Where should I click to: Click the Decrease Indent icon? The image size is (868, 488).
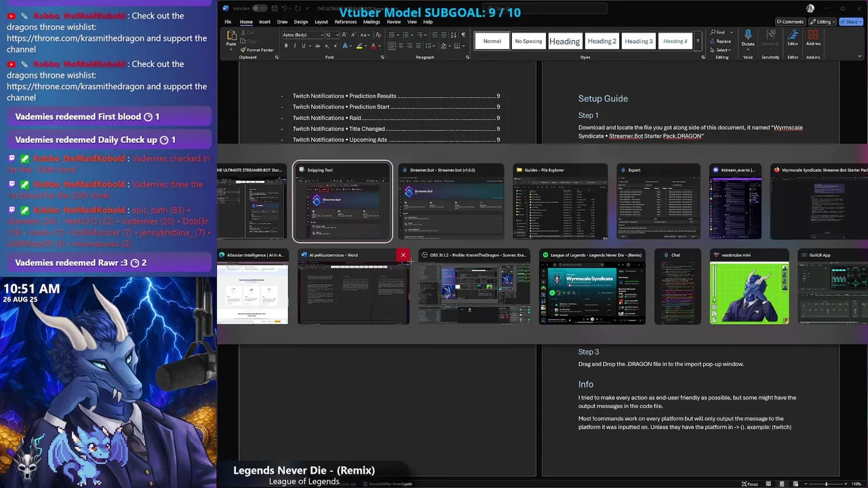435,35
